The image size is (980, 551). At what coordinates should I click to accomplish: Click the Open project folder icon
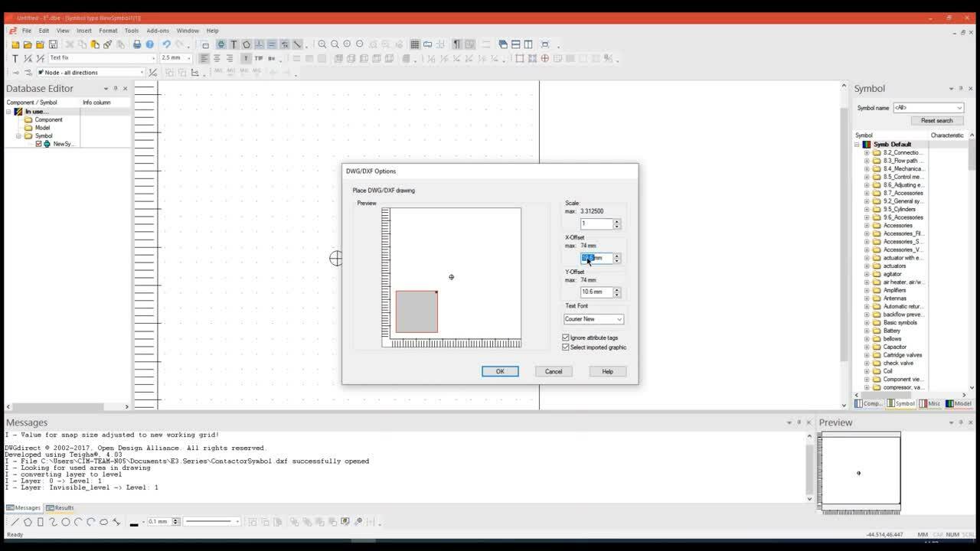pyautogui.click(x=28, y=44)
